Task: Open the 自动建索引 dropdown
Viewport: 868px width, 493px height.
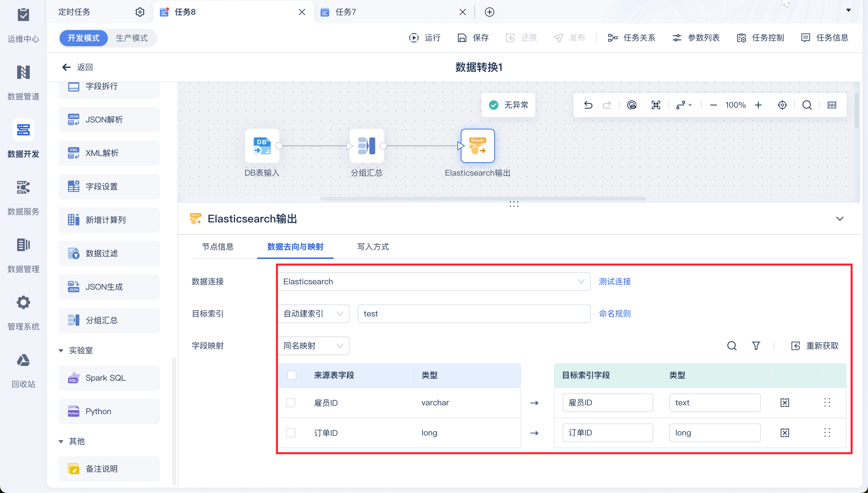Action: [x=313, y=313]
